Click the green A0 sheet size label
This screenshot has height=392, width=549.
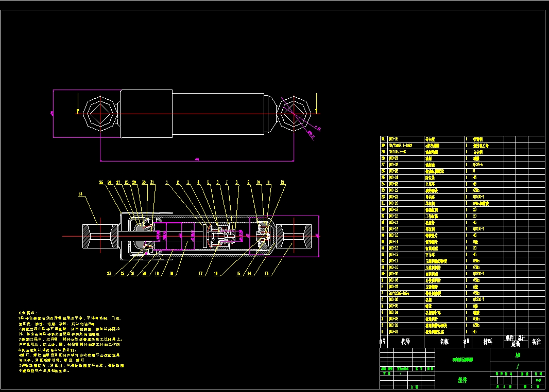tap(518, 355)
